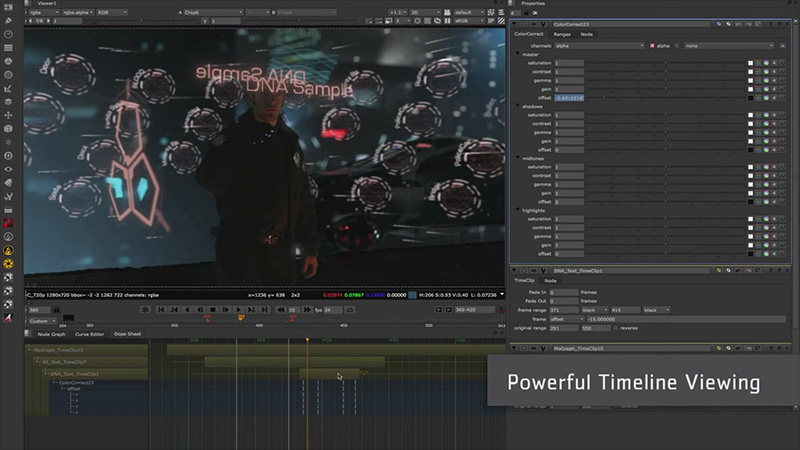Screen dimensions: 800x450
Task: Collapse the ColorCorrect23 properties panel arrow
Action: [514, 24]
